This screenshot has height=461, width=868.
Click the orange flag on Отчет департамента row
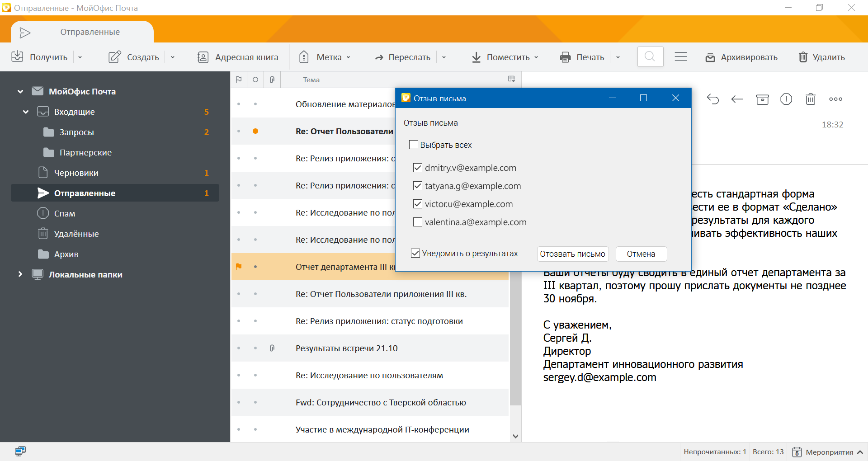pos(239,267)
